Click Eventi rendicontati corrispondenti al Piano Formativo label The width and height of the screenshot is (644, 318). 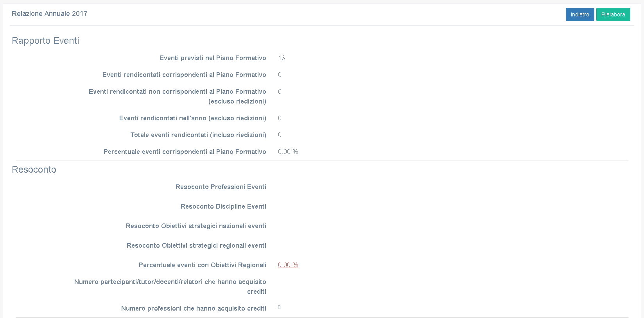coord(184,75)
